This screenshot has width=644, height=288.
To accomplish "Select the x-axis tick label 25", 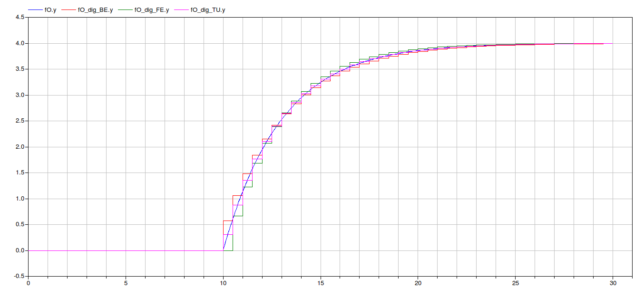I will [515, 283].
